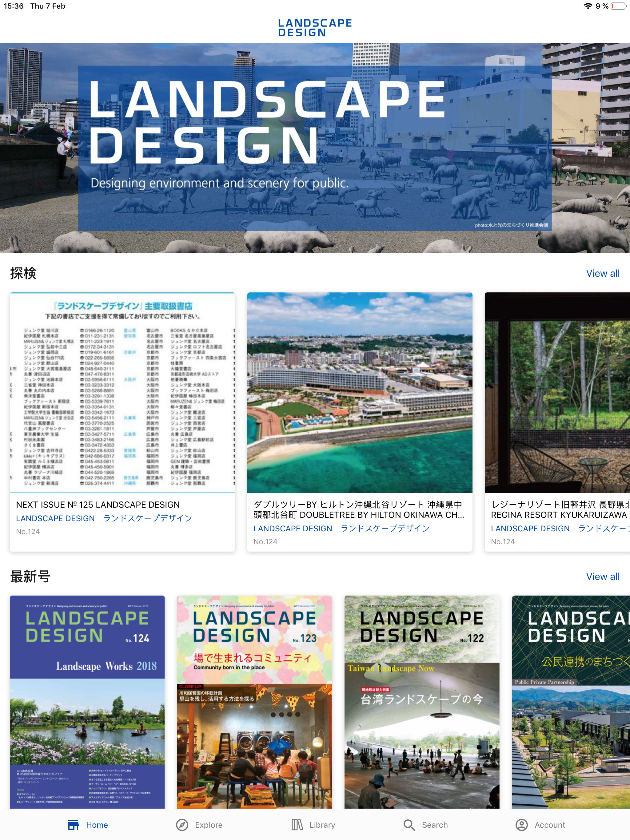
Task: Tap the Library books icon
Action: click(x=297, y=825)
